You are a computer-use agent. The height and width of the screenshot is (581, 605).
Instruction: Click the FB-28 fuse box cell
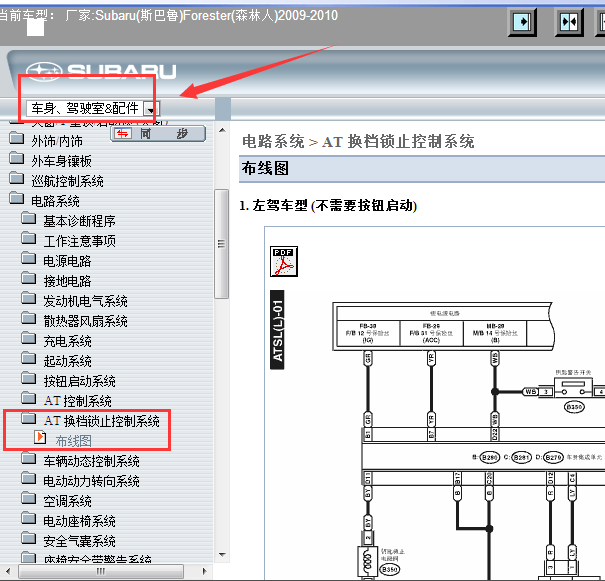pos(368,333)
